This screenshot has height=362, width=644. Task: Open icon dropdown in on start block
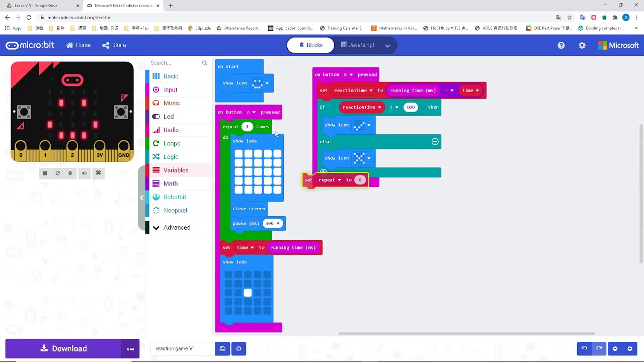pyautogui.click(x=267, y=83)
